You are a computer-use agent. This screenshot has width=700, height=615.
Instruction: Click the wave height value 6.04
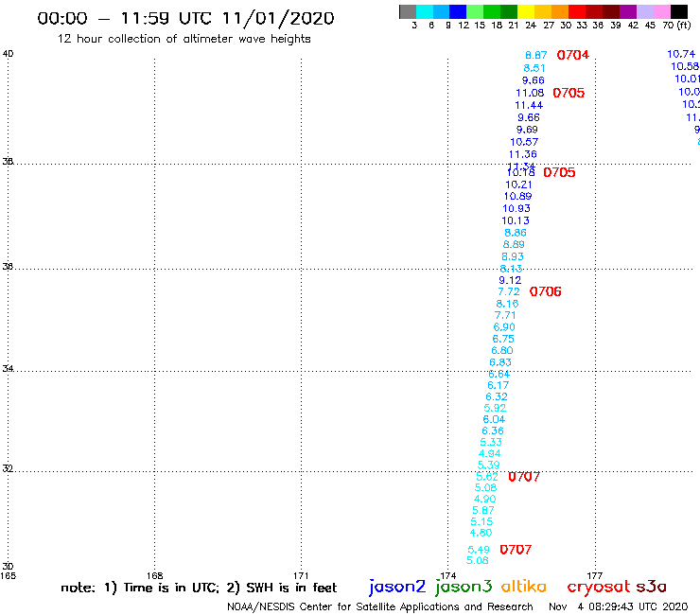click(x=494, y=419)
